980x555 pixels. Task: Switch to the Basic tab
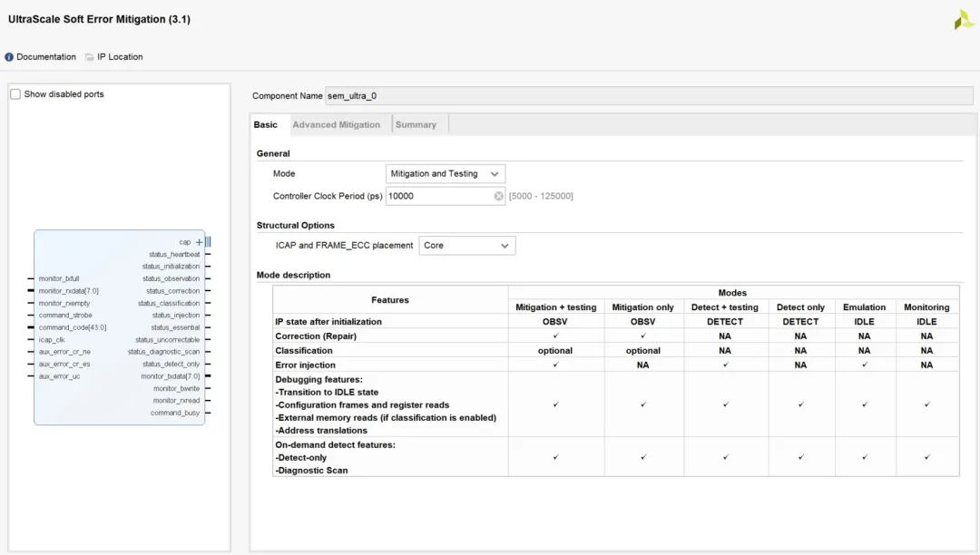click(266, 125)
